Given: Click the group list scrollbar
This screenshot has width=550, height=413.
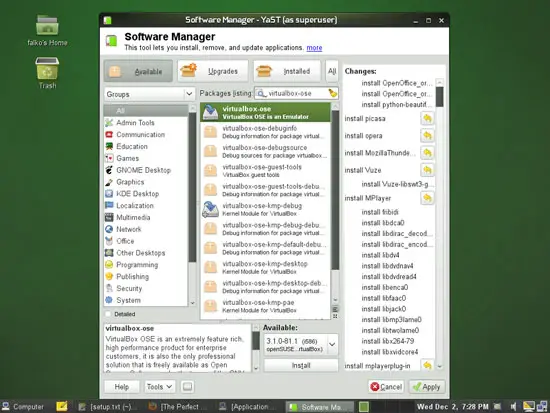Looking at the screenshot, I should point(192,187).
